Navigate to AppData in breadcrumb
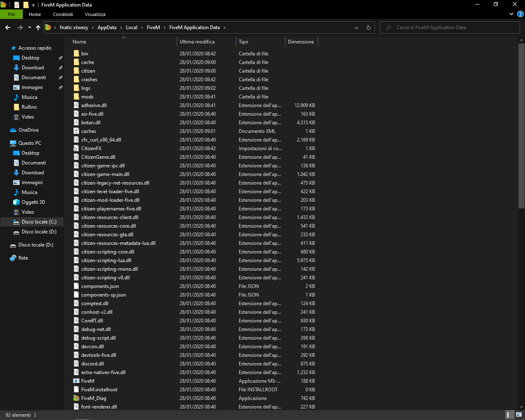 (x=107, y=27)
